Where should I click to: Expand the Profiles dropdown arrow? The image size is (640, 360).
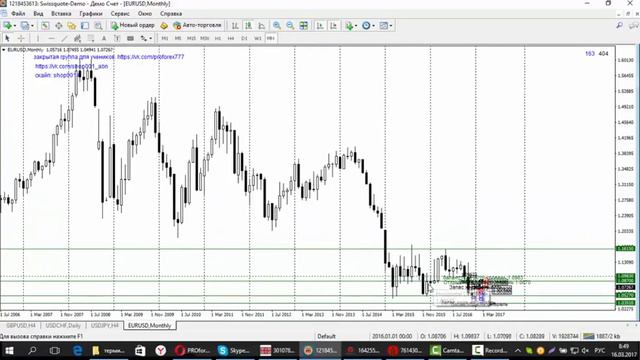[x=32, y=26]
